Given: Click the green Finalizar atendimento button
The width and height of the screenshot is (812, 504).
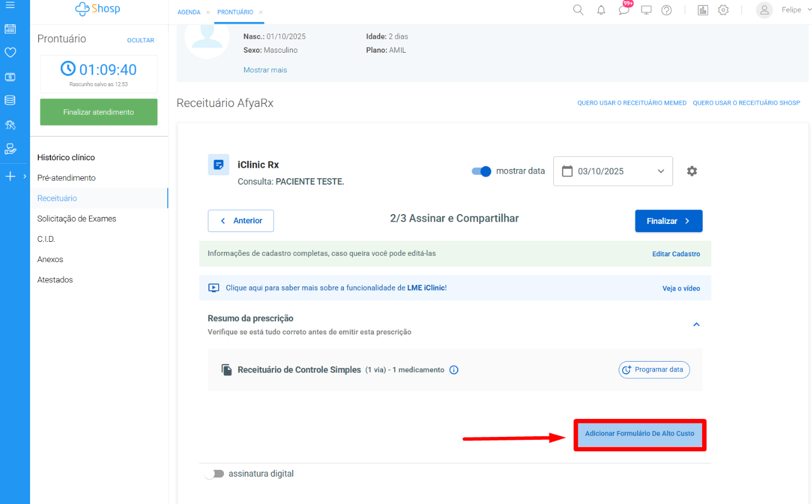Looking at the screenshot, I should (x=98, y=112).
